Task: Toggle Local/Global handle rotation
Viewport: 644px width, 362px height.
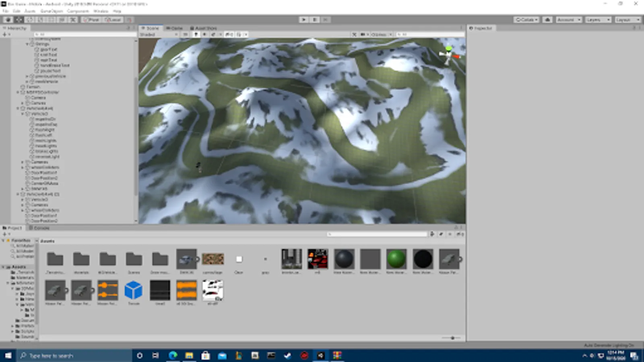Action: (113, 20)
